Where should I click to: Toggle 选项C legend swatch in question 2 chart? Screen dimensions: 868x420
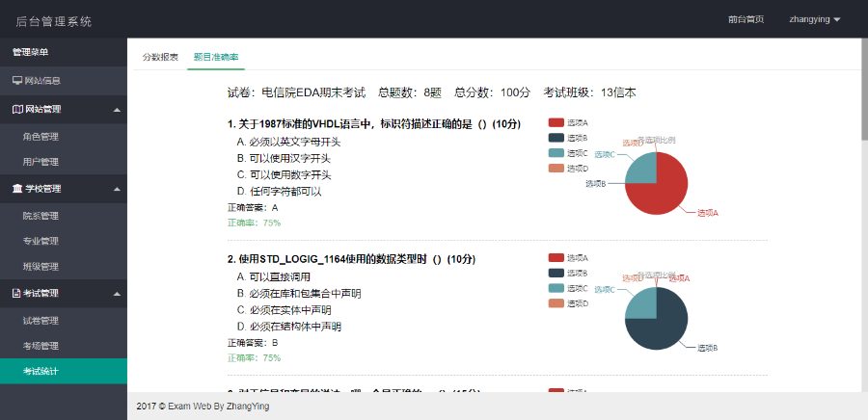556,288
